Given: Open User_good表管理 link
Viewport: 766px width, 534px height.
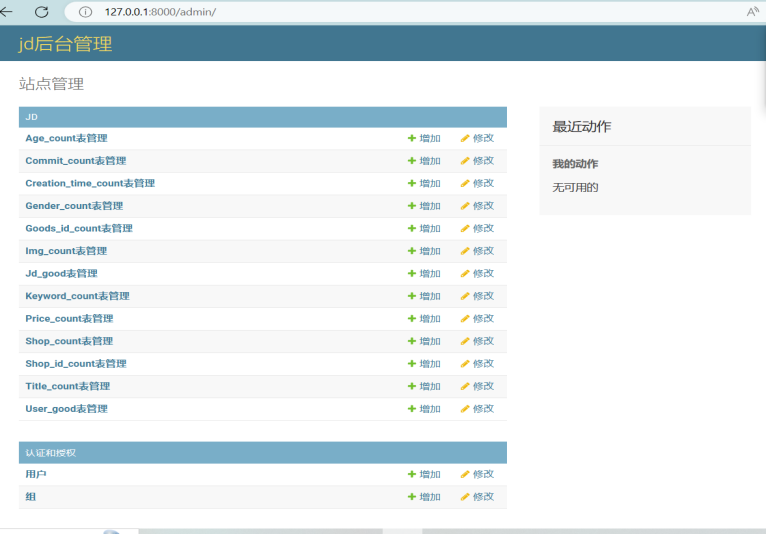Looking at the screenshot, I should click(x=66, y=408).
